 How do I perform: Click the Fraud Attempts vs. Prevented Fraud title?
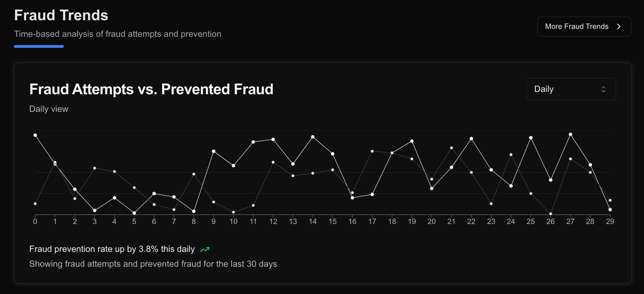tap(151, 89)
